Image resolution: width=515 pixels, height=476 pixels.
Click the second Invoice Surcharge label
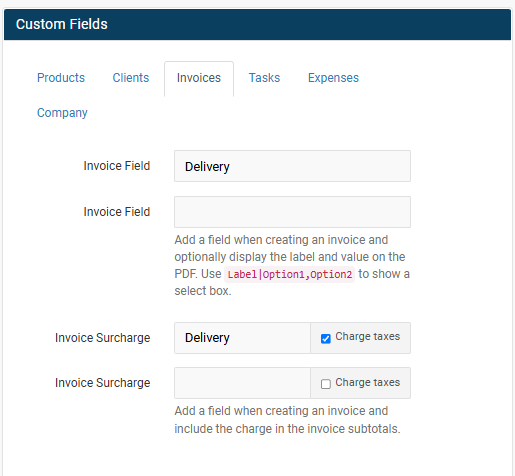click(102, 383)
